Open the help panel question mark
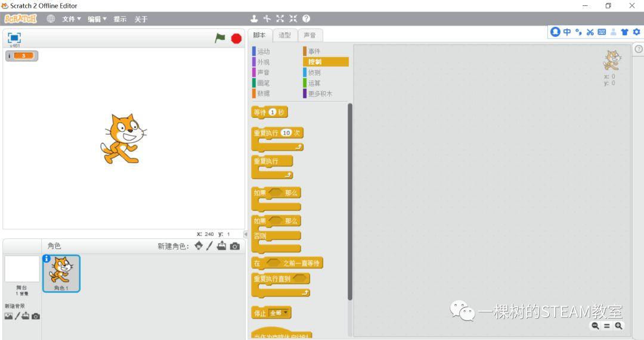Image resolution: width=644 pixels, height=340 pixels. point(639,49)
